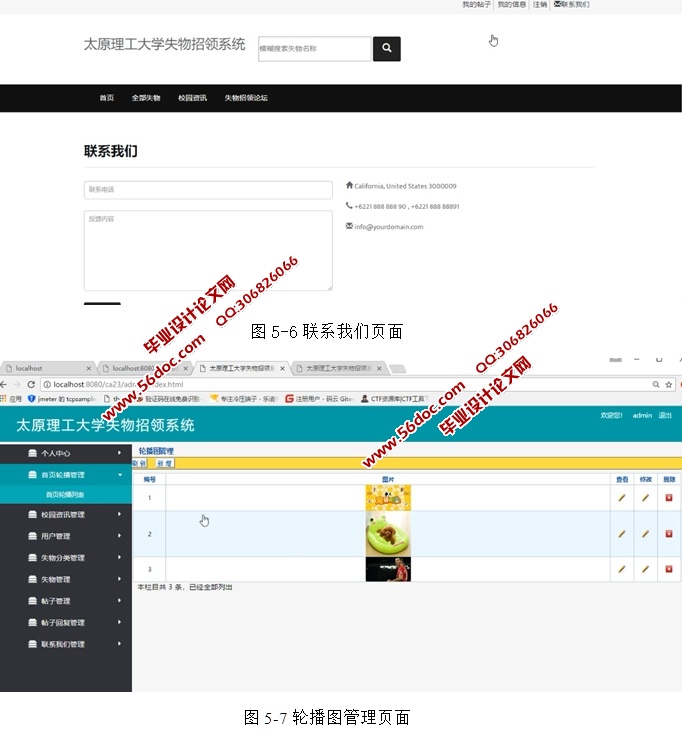Go to 首页 in the black nav bar
This screenshot has width=682, height=737.
pos(107,98)
